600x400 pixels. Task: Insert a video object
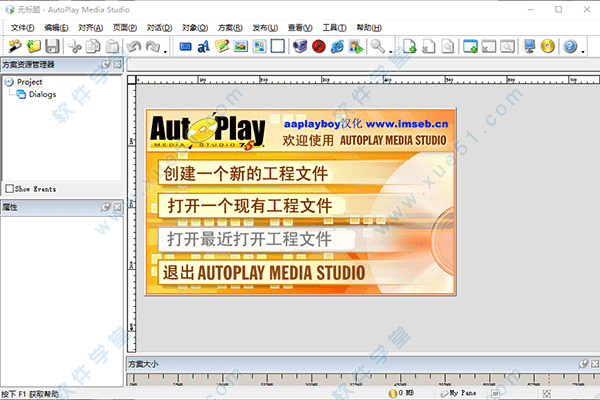click(300, 46)
